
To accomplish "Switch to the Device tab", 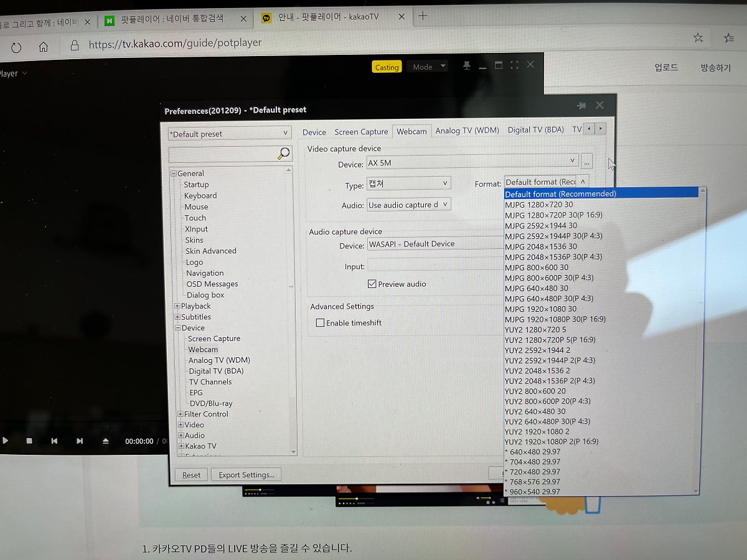I will point(314,132).
